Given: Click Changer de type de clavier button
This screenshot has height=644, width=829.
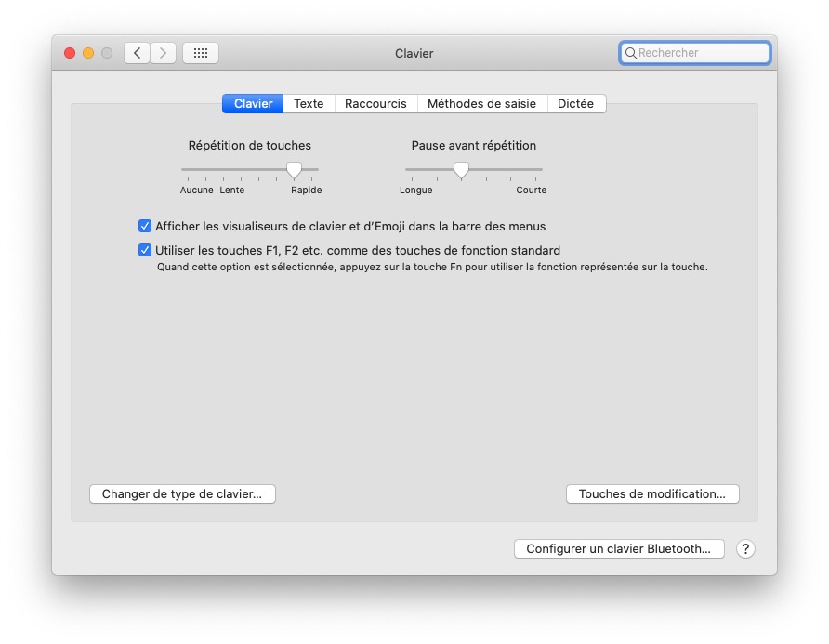Looking at the screenshot, I should (x=182, y=493).
